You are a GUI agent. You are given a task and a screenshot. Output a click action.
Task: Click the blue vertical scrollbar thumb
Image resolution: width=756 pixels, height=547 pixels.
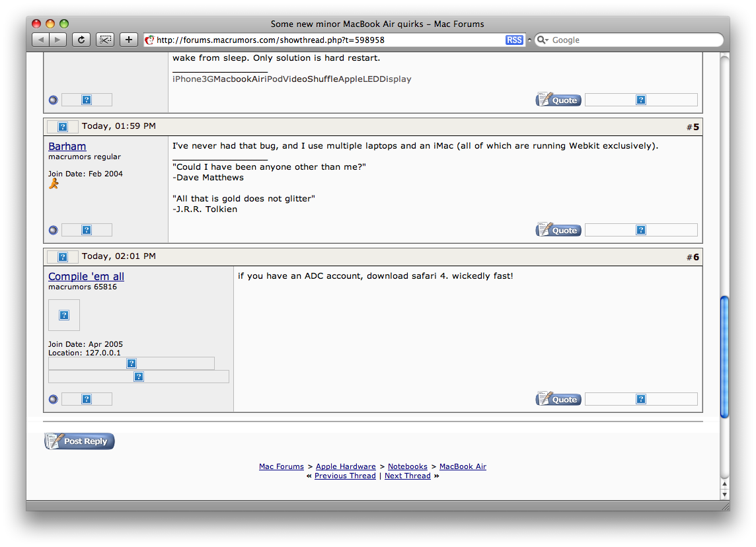pos(724,357)
